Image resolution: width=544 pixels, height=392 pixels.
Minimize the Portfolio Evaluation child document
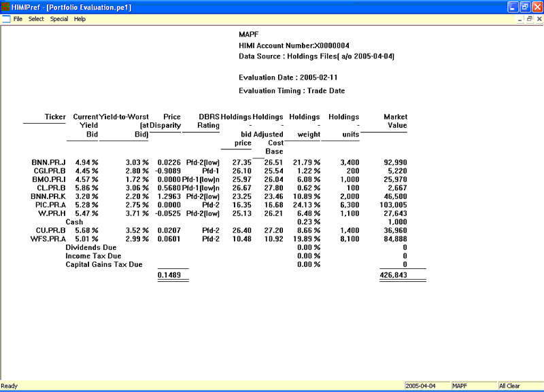(520, 19)
